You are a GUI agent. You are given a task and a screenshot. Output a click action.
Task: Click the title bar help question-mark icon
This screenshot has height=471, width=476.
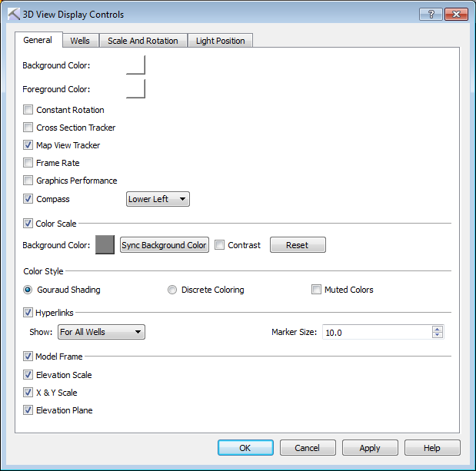[x=431, y=15]
